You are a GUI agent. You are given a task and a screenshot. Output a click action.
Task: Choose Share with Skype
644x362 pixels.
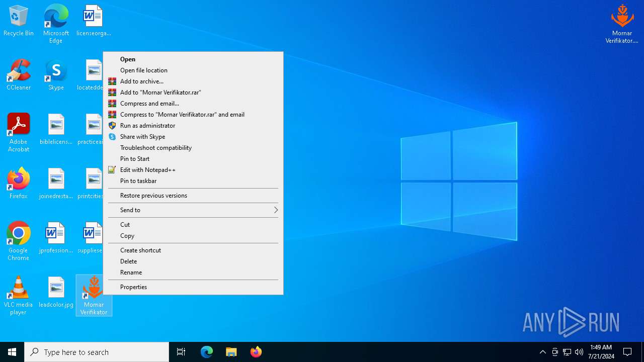point(193,137)
